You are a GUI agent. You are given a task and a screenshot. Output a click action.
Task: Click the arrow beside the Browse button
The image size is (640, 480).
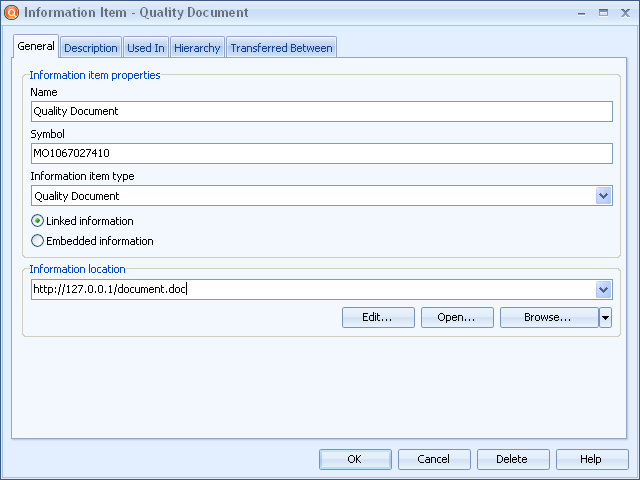tap(605, 318)
